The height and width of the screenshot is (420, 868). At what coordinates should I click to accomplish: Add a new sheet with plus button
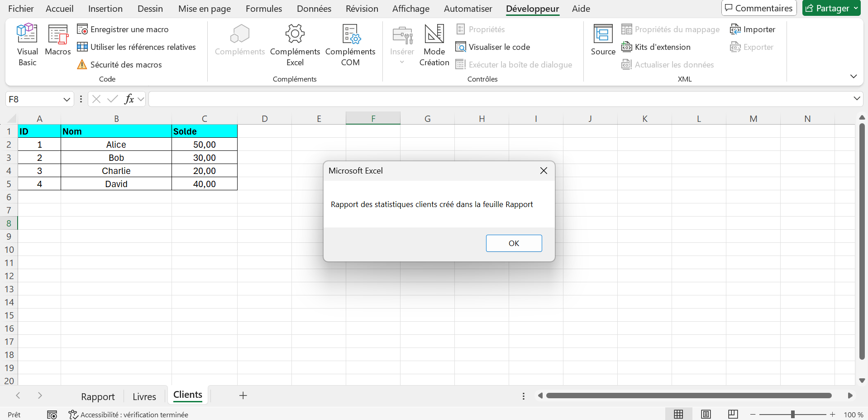243,396
